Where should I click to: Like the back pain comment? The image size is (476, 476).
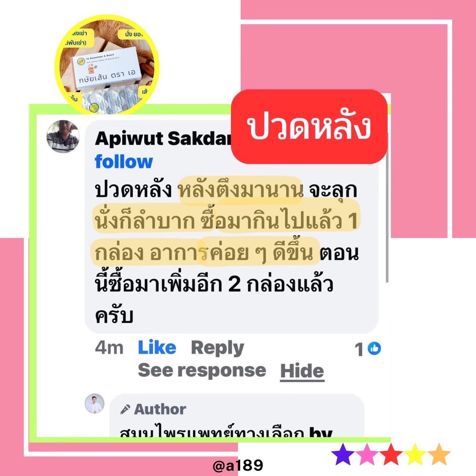157,348
